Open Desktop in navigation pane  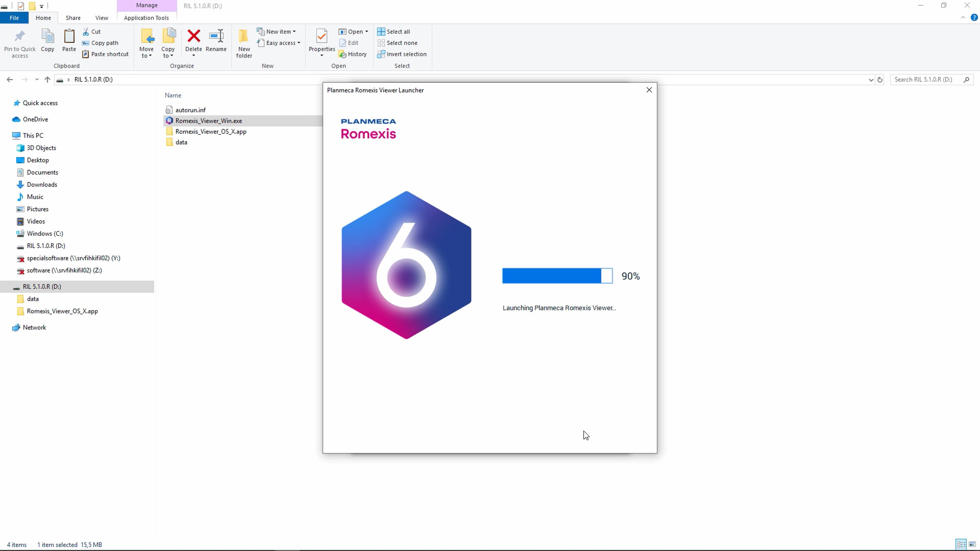pos(38,160)
